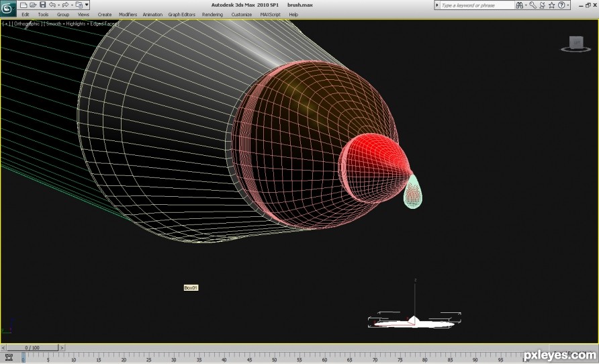Open the Tools menu

43,15
